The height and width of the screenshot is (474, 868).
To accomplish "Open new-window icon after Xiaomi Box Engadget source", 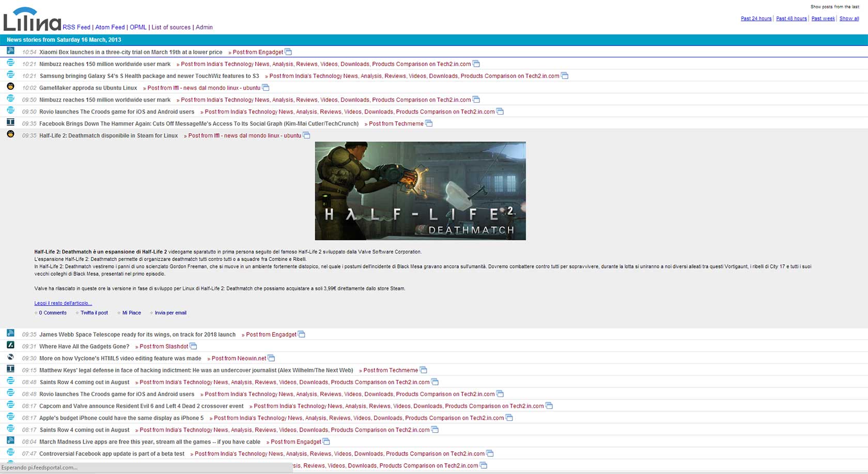I will pos(288,52).
